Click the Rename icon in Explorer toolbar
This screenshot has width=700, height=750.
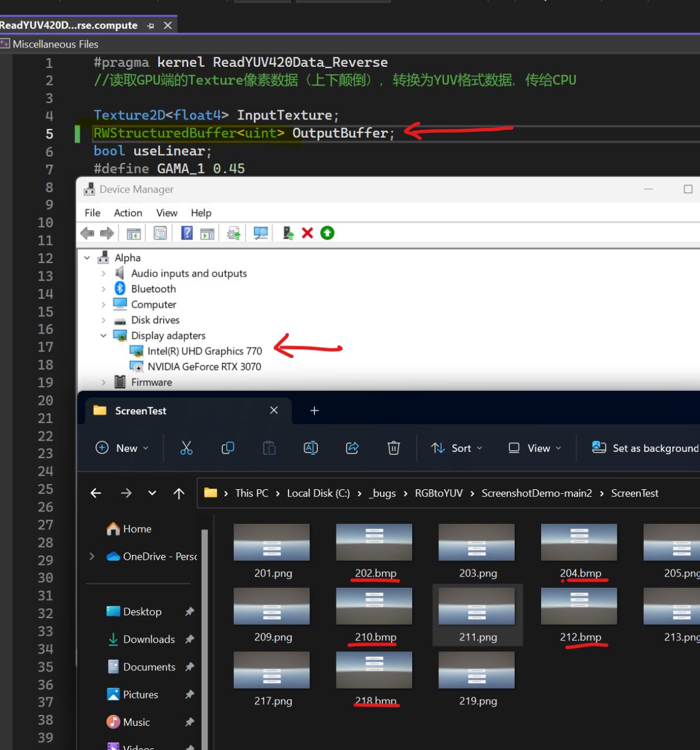(311, 448)
